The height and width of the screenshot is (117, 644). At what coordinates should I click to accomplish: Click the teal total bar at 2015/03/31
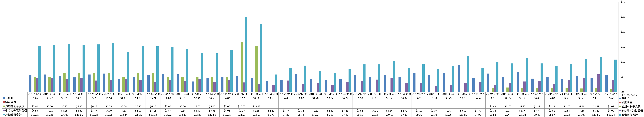(x=261, y=58)
